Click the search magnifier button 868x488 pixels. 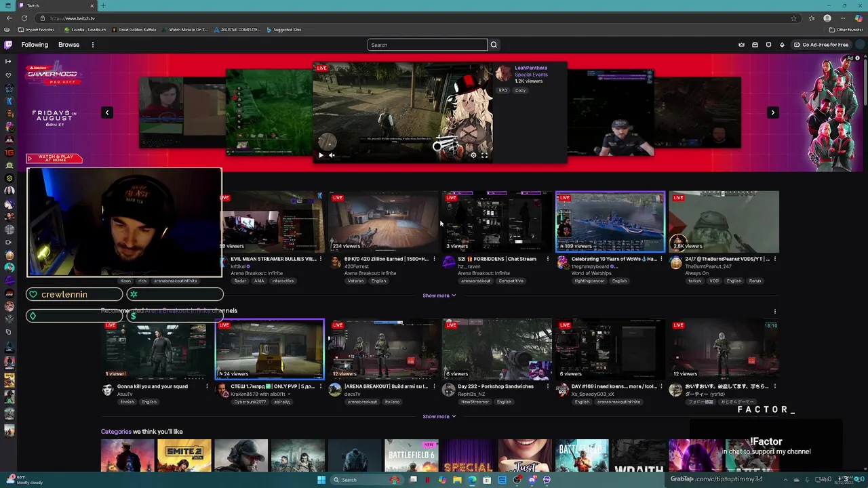(494, 45)
